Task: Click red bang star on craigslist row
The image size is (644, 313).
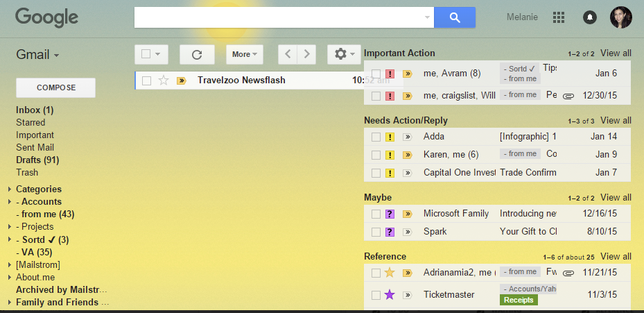Action: (x=390, y=96)
